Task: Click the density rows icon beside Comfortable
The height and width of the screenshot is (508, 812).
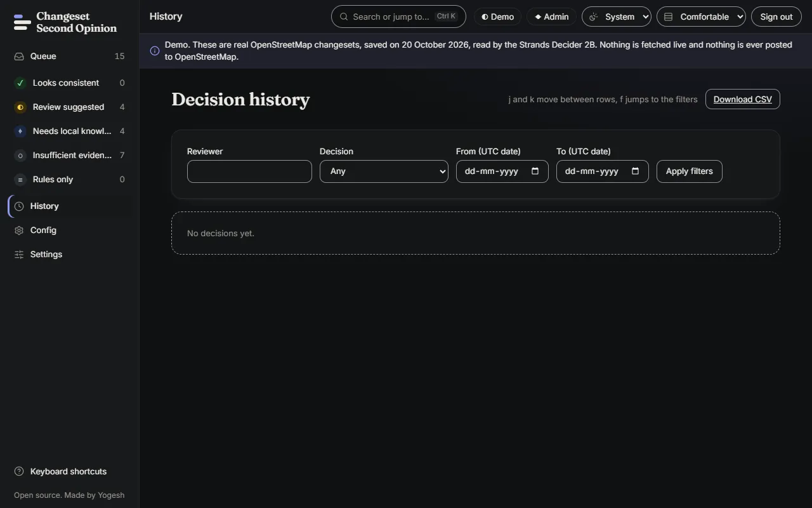Action: (668, 17)
